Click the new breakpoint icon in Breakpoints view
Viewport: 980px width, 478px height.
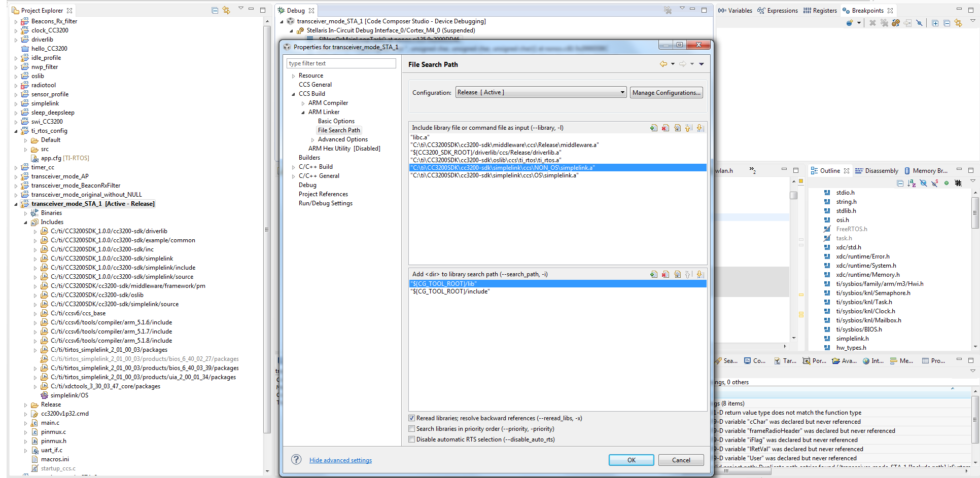(x=850, y=23)
